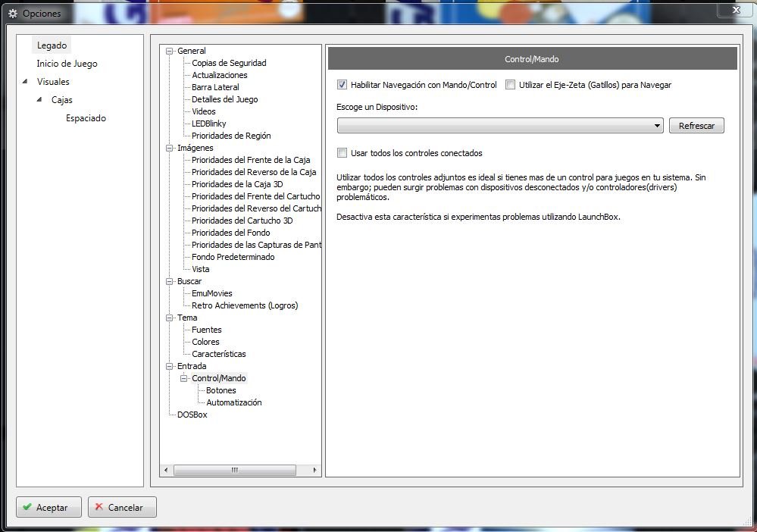Open Prioridades de las Capturas de Pantalla
This screenshot has width=757, height=532.
(x=256, y=245)
